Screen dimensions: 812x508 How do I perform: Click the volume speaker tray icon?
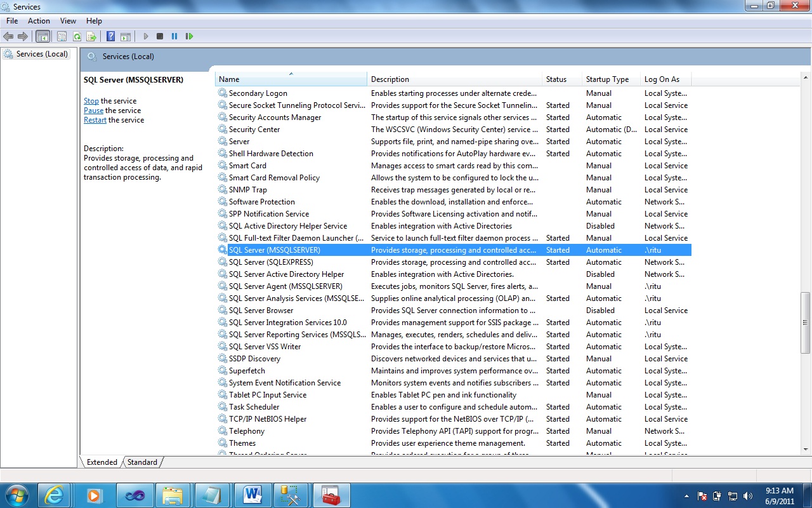(748, 496)
